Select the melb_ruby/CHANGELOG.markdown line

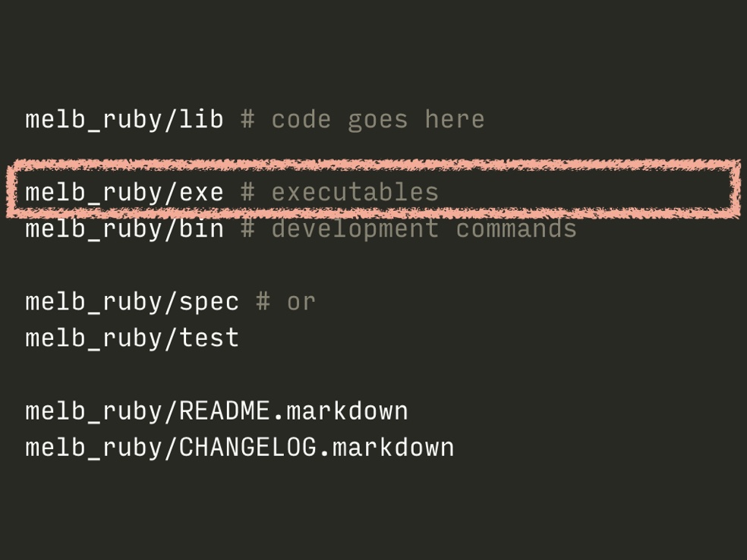click(239, 448)
